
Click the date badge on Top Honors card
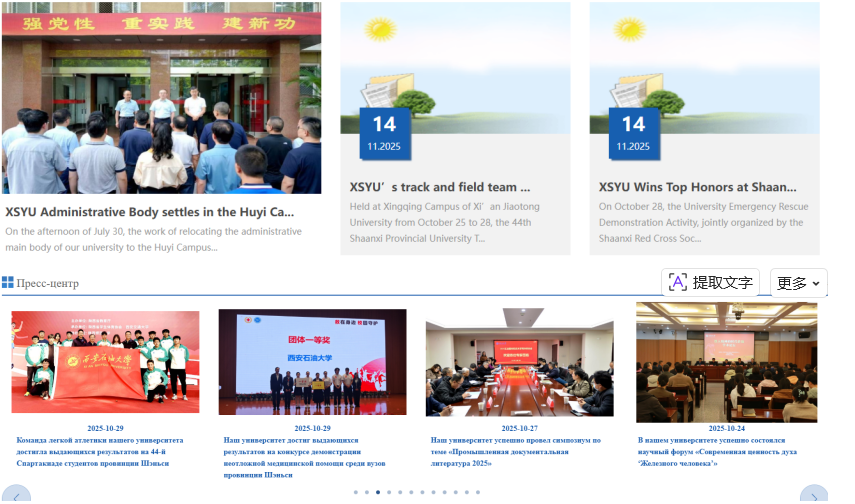633,133
